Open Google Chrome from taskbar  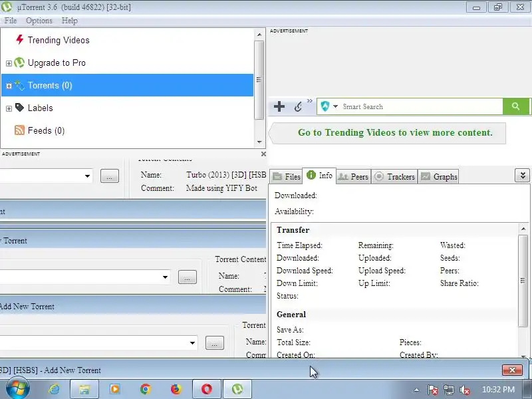[x=146, y=389]
